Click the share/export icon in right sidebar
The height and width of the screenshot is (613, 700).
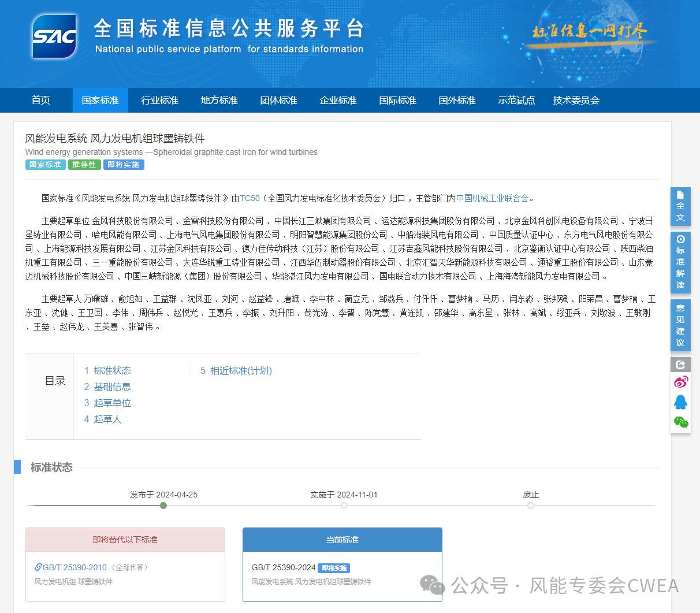point(680,365)
